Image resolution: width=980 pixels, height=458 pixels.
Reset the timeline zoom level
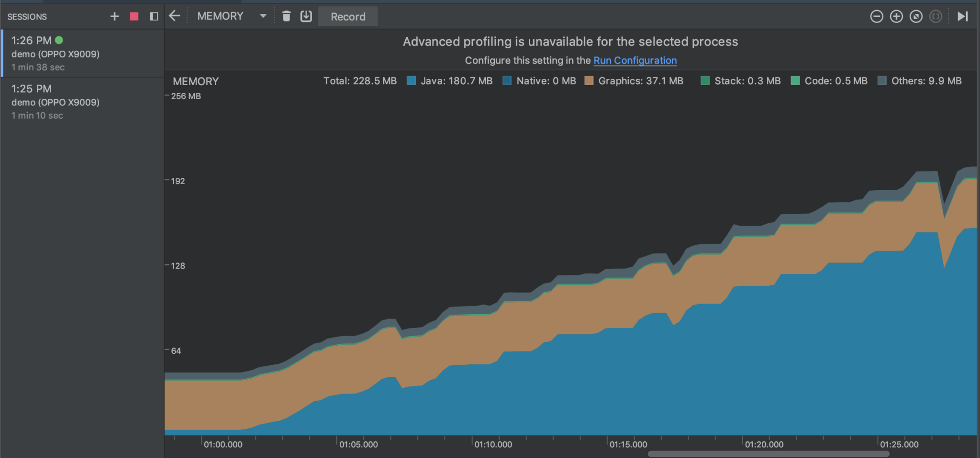point(915,16)
